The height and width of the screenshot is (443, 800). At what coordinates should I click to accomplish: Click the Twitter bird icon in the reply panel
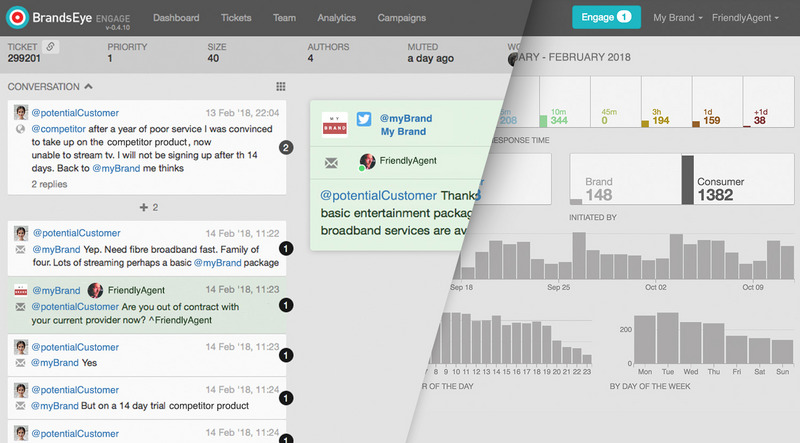click(364, 119)
